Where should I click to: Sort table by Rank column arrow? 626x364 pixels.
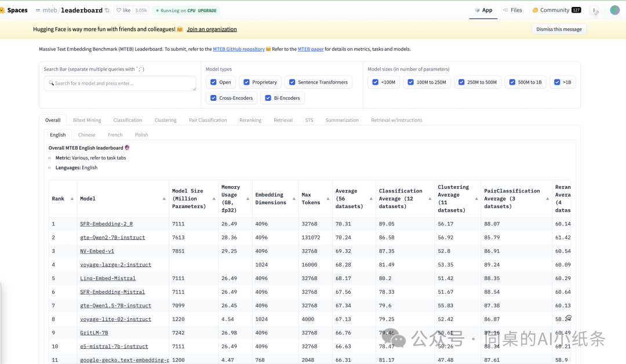click(72, 199)
